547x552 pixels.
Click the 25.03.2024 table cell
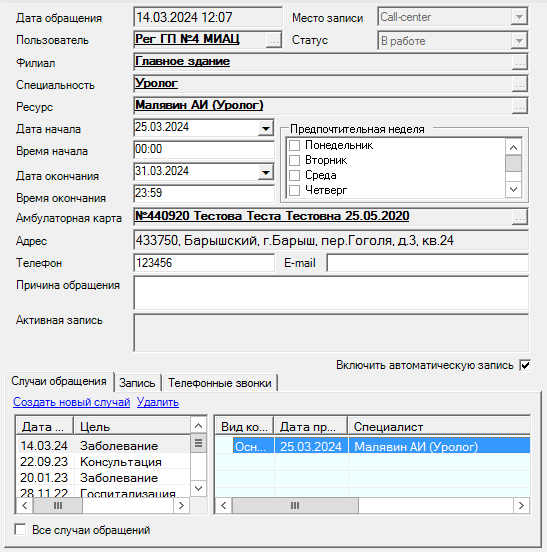tap(311, 446)
